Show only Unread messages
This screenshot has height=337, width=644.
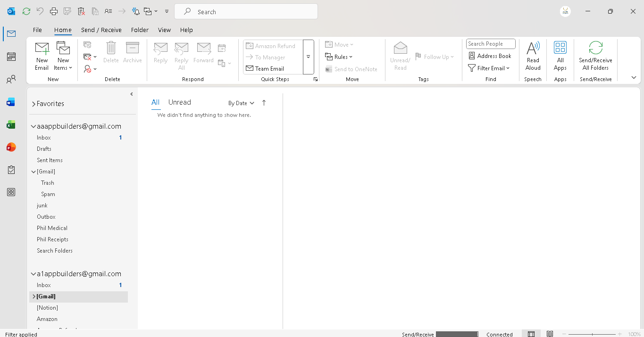(179, 102)
